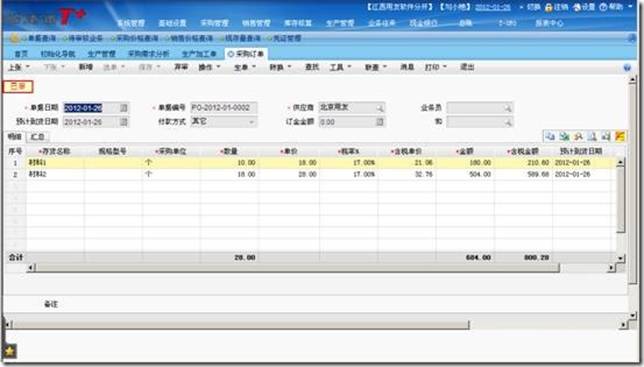Screen dimensions: 644x367
Task: Click the 弃审 toolbar button
Action: (x=181, y=67)
